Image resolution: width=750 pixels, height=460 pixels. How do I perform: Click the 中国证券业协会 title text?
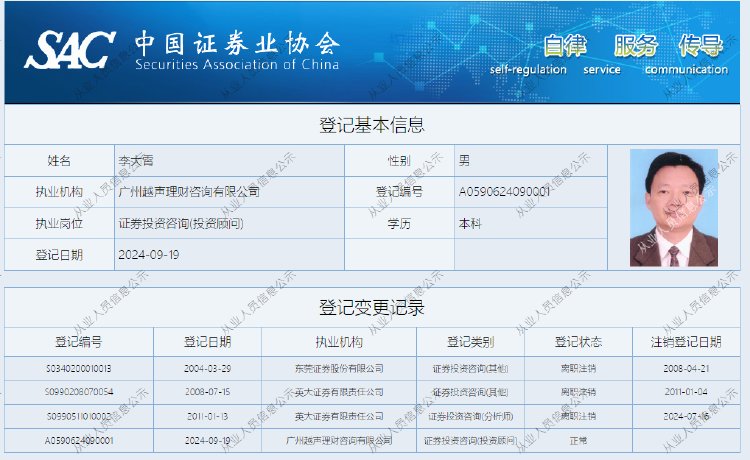click(x=237, y=44)
